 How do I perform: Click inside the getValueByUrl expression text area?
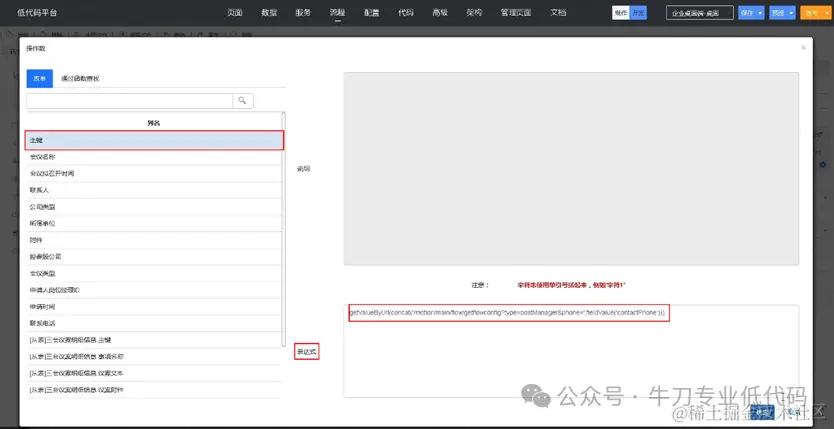tap(571, 351)
